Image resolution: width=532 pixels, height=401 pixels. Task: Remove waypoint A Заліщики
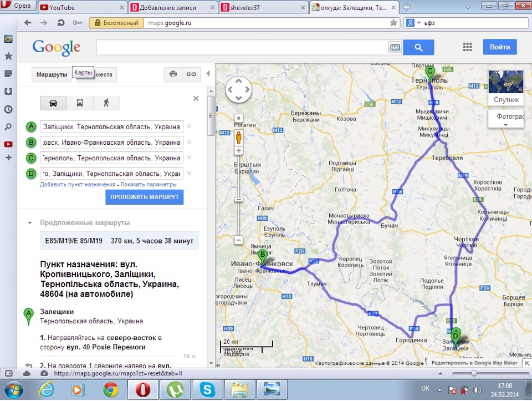[x=189, y=126]
